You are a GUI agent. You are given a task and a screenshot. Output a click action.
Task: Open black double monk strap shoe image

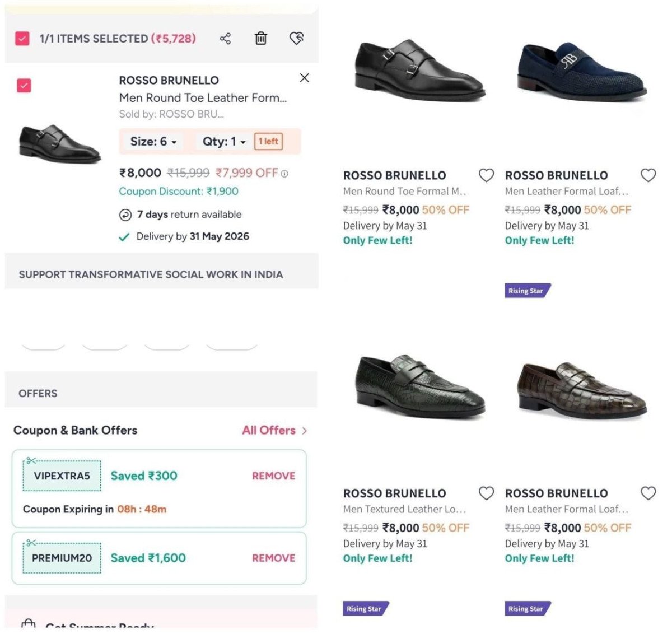click(x=419, y=70)
